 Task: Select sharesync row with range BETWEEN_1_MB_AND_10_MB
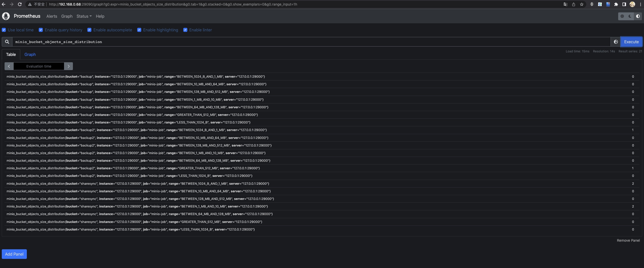tap(322, 206)
